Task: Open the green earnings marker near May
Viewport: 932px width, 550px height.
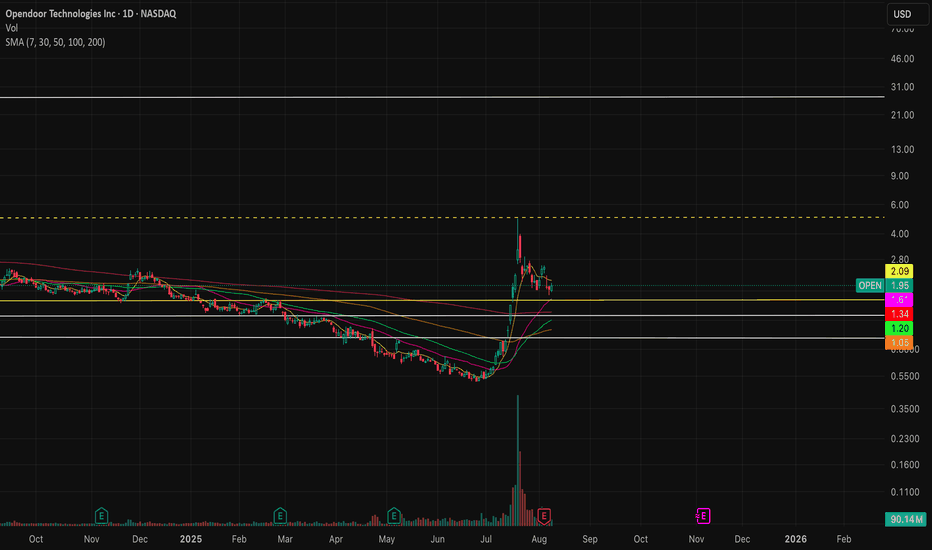Action: tap(393, 516)
